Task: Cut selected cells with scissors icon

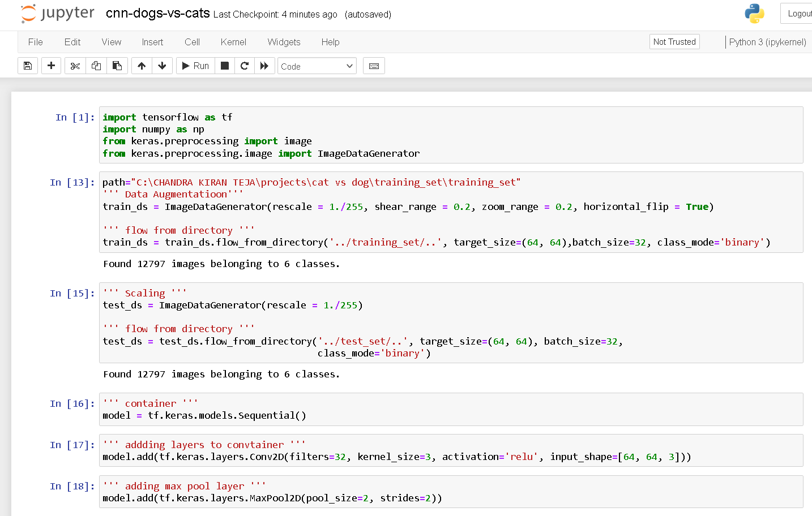Action: coord(75,66)
